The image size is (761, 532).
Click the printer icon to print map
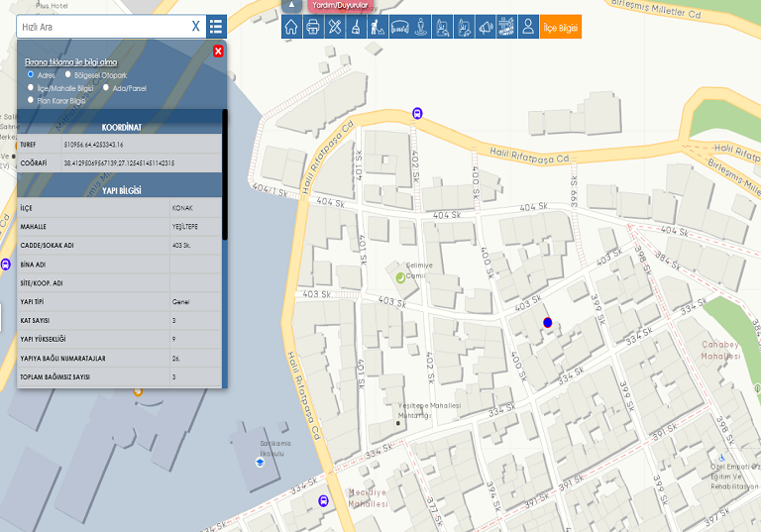[x=313, y=27]
